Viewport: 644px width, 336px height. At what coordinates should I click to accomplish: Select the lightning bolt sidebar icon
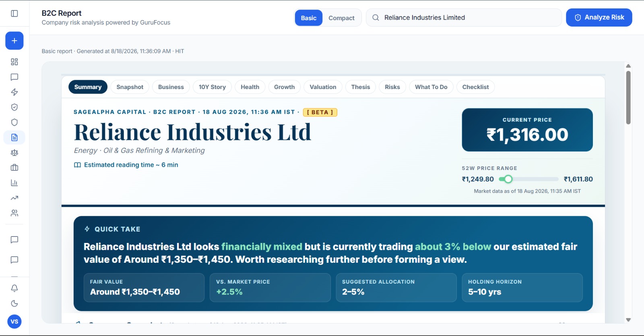[14, 92]
